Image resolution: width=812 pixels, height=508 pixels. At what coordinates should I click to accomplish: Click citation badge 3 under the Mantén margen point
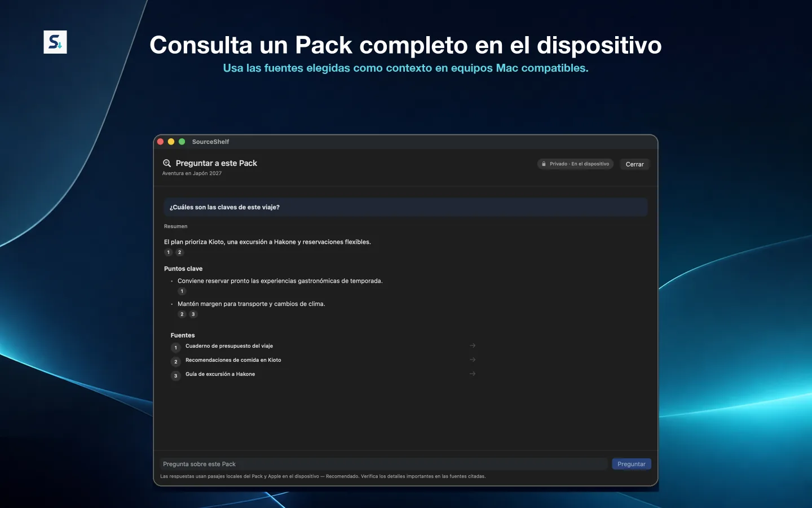[x=193, y=314]
